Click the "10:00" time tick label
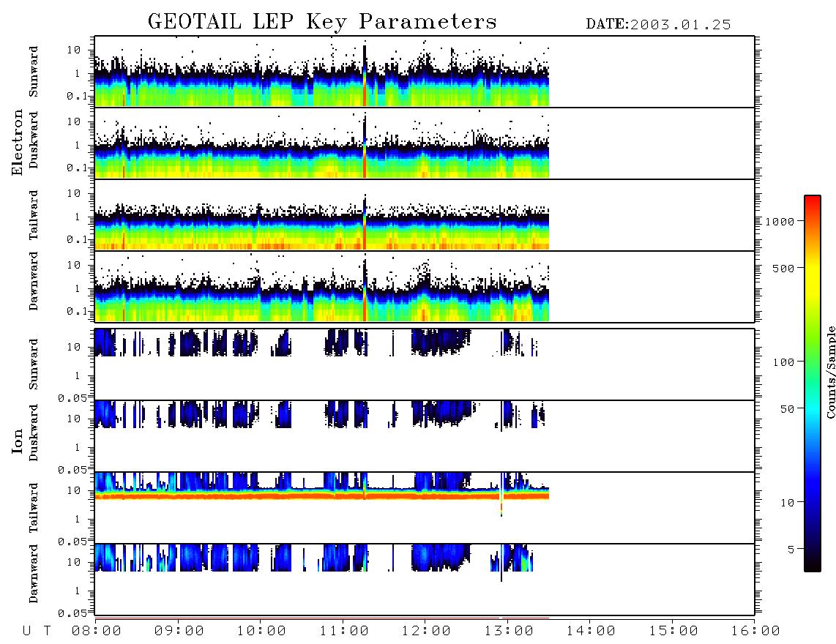 (261, 631)
